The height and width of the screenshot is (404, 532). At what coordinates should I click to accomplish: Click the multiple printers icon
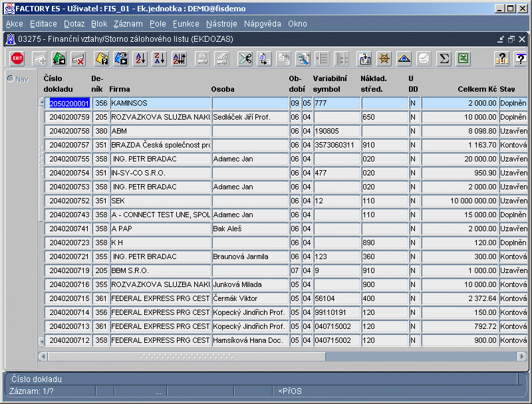[222, 58]
